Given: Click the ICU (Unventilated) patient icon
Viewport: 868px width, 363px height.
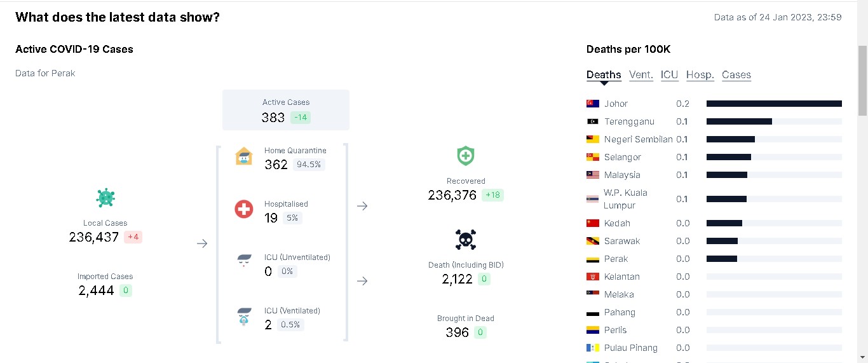Looking at the screenshot, I should 243,263.
